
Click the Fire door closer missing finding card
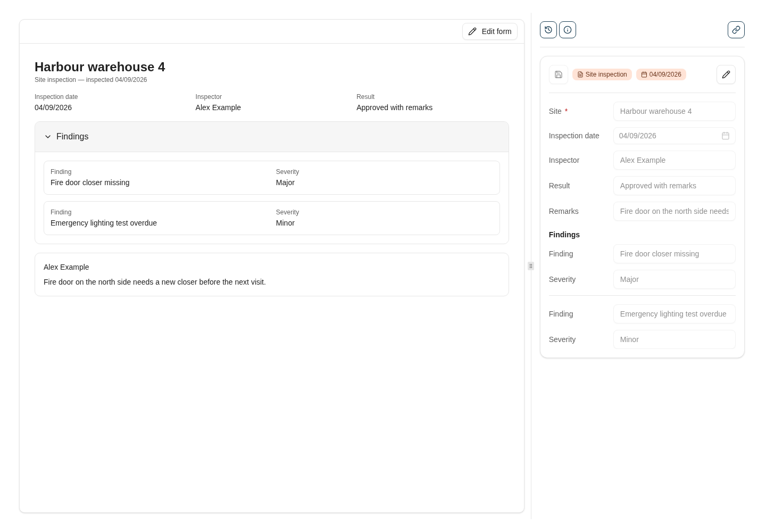pyautogui.click(x=271, y=178)
